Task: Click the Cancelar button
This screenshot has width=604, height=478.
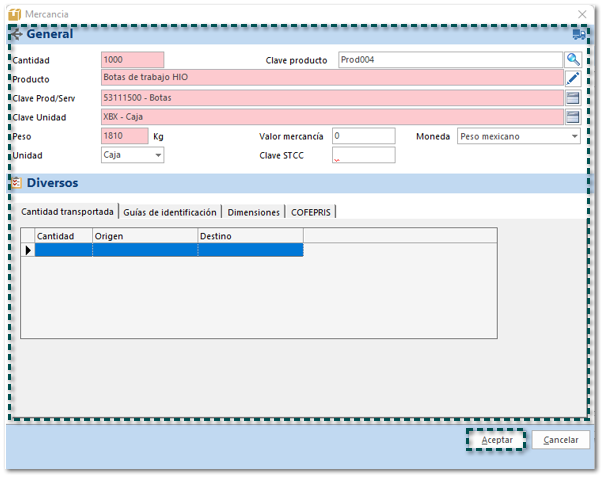Action: click(x=560, y=440)
